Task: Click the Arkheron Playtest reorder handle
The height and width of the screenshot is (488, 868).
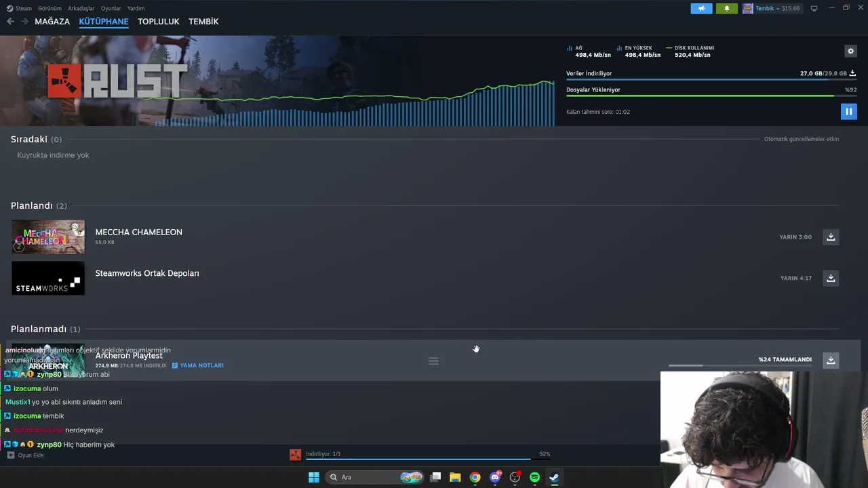Action: coord(433,361)
